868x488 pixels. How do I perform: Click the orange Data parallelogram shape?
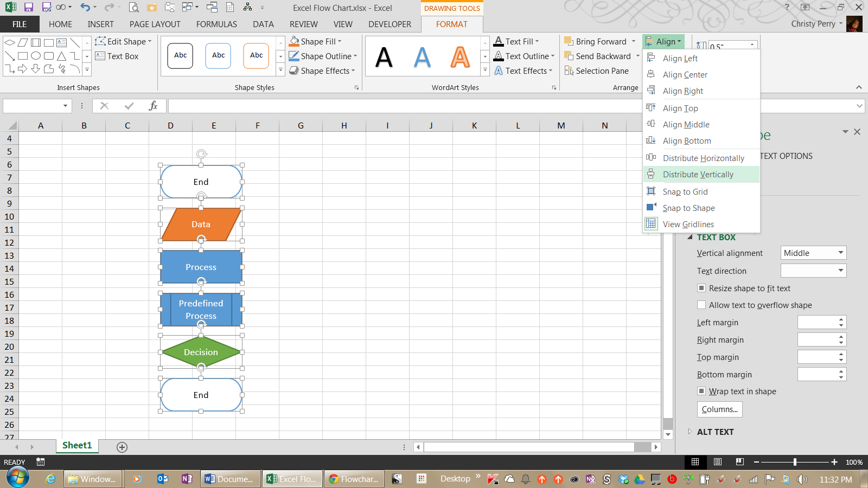(x=201, y=224)
